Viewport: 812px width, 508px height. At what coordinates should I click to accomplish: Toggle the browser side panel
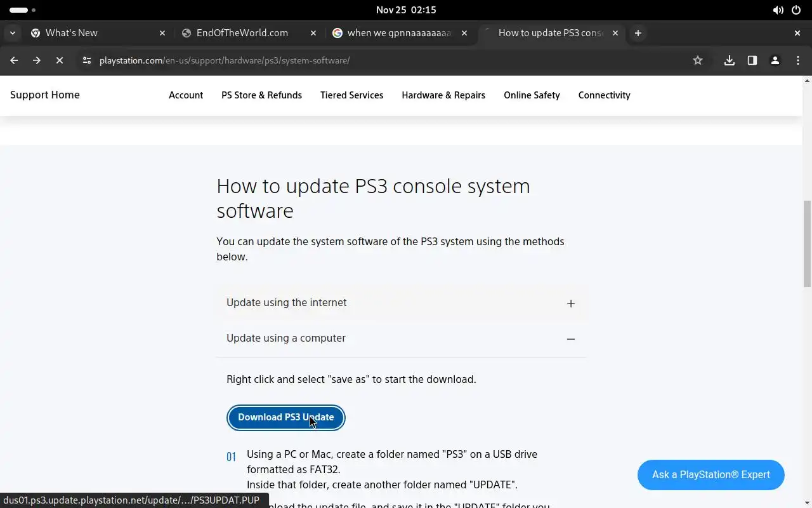(x=752, y=60)
